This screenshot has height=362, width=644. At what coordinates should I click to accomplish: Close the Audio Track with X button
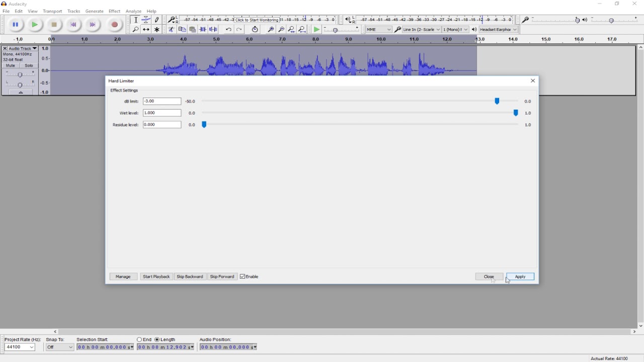pos(5,49)
